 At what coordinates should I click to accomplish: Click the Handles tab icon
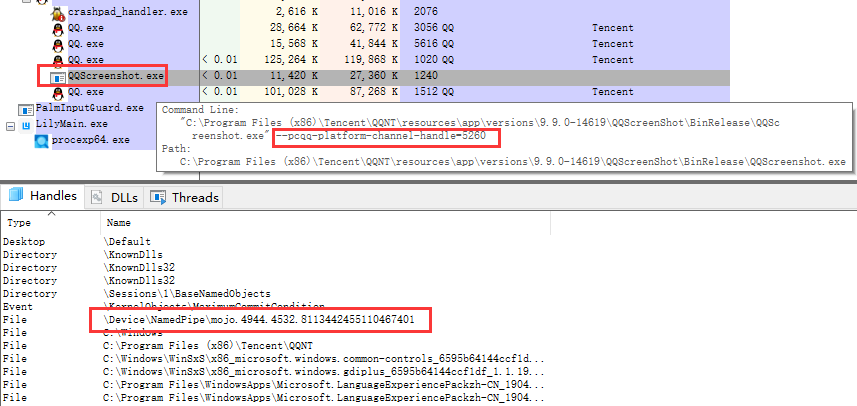coord(16,196)
